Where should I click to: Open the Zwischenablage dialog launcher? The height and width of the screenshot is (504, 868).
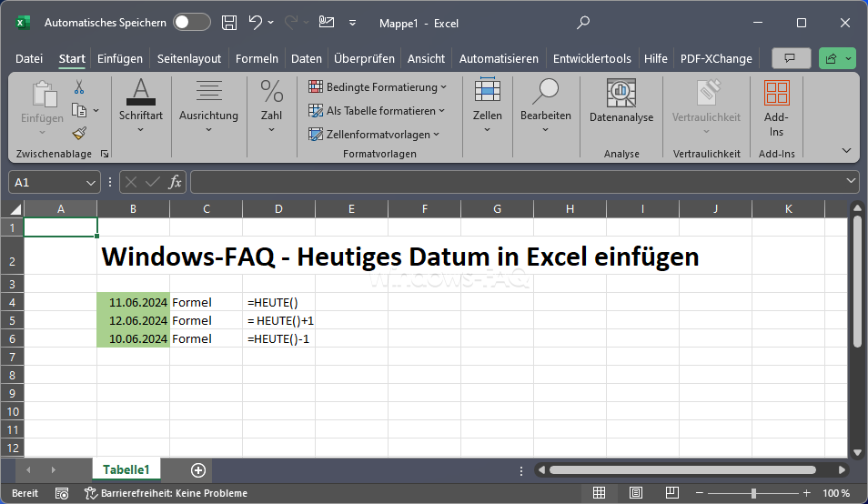click(105, 154)
